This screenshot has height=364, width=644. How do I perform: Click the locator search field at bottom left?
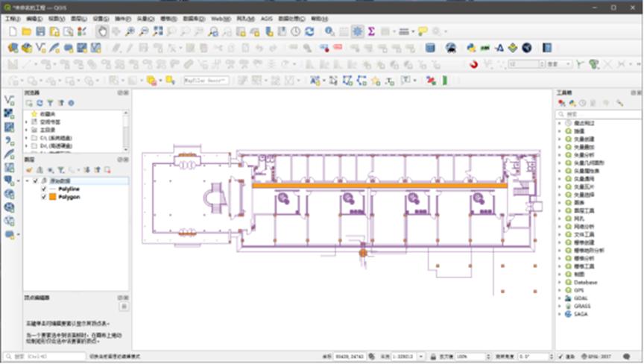[45, 357]
